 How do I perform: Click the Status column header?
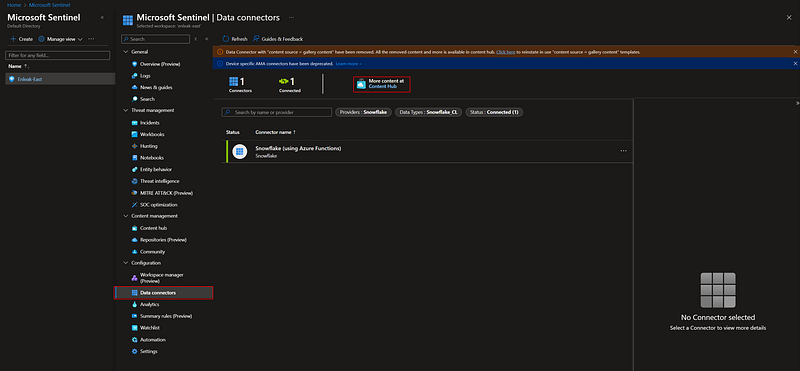233,132
